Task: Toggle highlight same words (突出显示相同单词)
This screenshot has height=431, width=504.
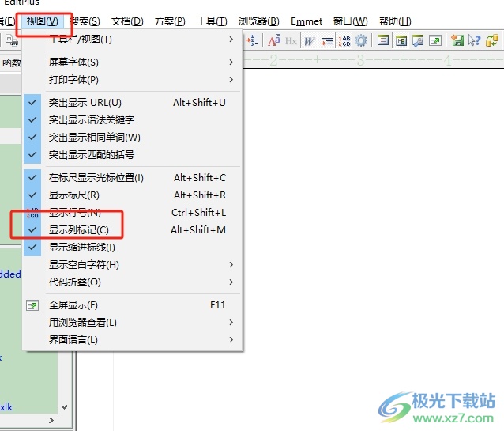Action: (133, 138)
